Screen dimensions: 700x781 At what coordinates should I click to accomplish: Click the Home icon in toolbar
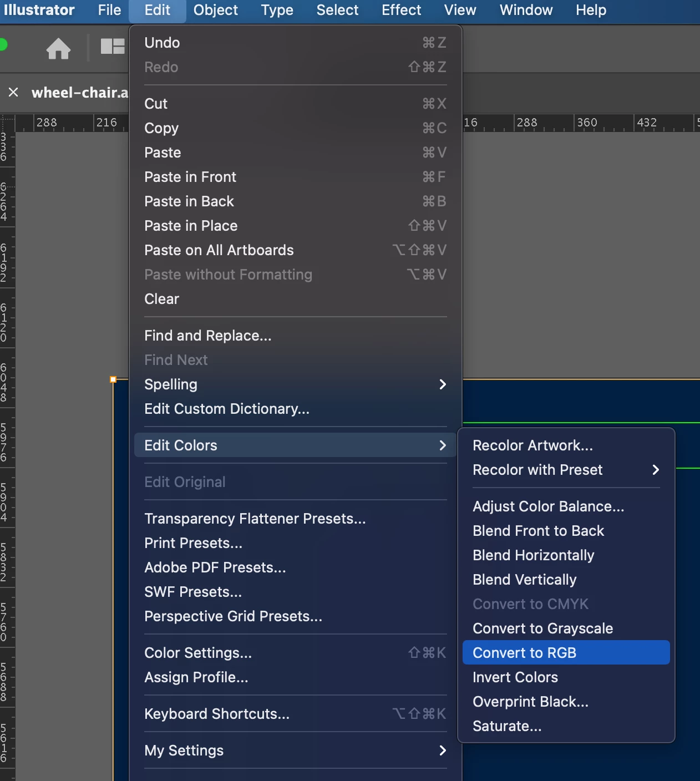click(x=58, y=48)
